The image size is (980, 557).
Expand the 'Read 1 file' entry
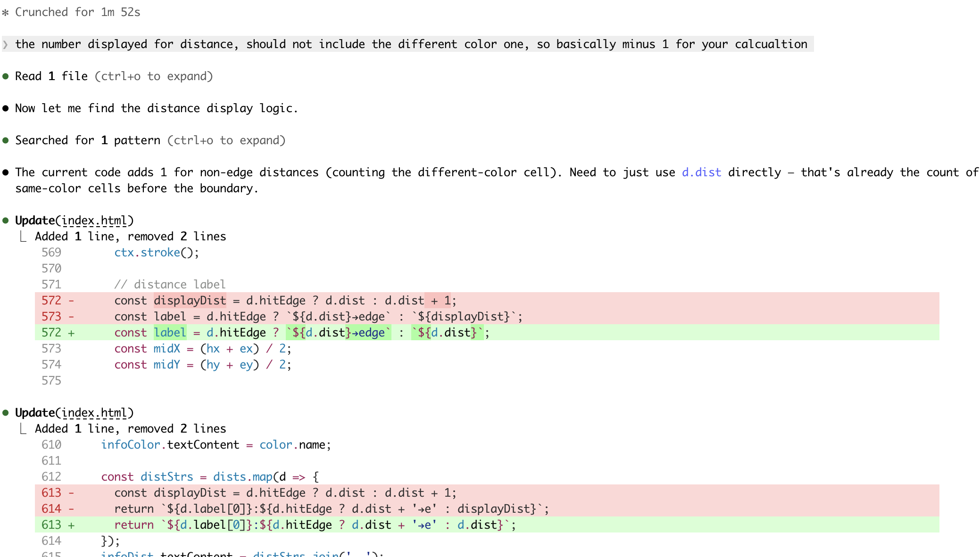point(114,76)
